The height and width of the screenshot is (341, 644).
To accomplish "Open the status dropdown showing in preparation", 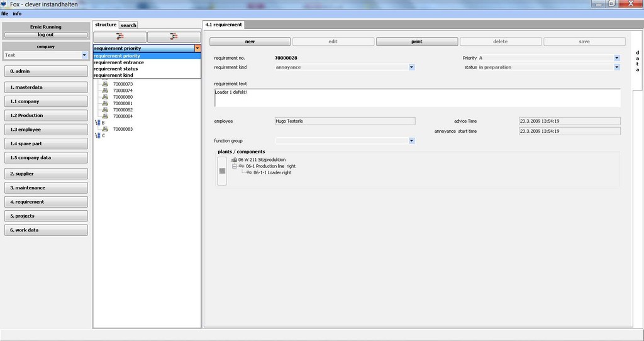I will 617,67.
